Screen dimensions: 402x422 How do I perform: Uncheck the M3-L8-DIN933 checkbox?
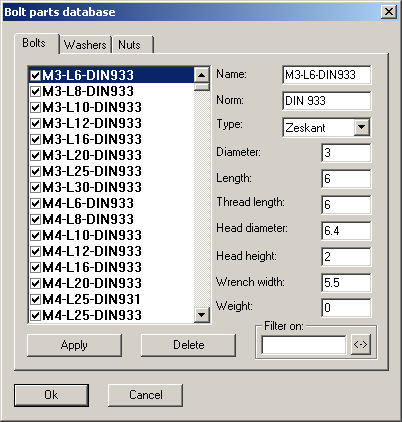(x=35, y=91)
